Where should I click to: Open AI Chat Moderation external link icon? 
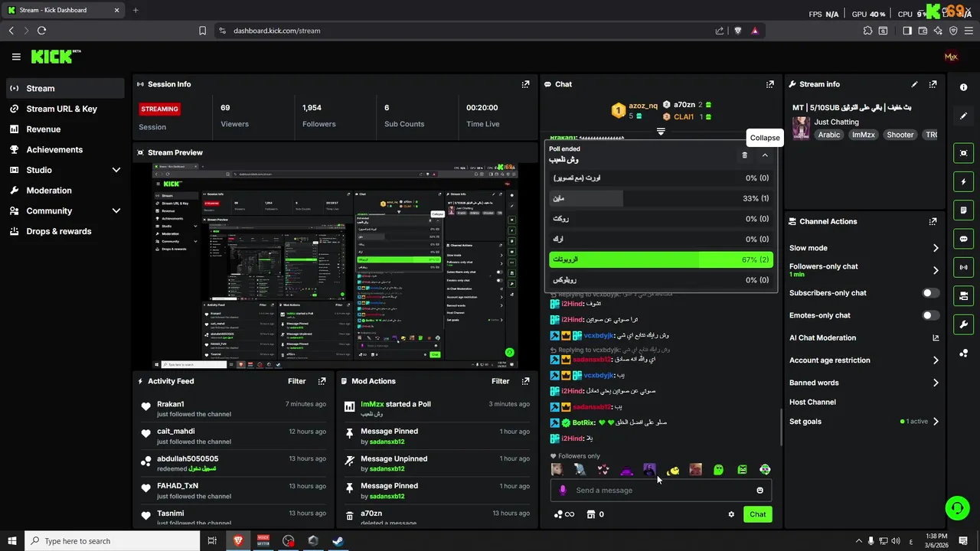pyautogui.click(x=936, y=337)
